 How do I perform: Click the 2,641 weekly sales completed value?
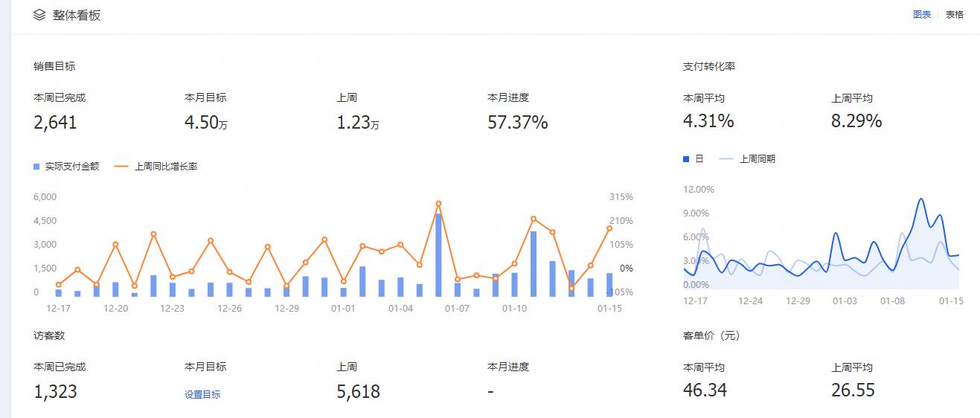(x=55, y=123)
